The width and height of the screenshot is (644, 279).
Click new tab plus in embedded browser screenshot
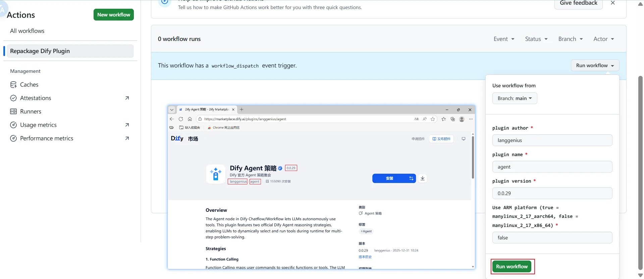tap(241, 109)
